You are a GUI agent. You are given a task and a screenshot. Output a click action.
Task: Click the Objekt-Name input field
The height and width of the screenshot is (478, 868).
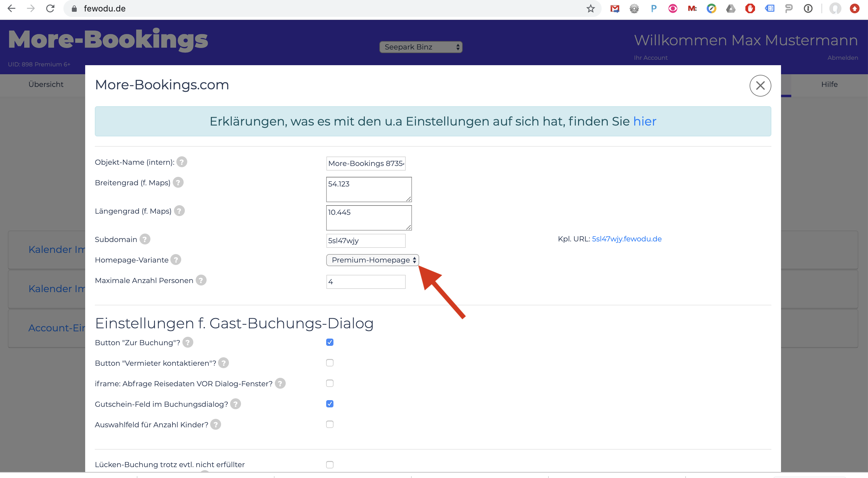pyautogui.click(x=366, y=163)
